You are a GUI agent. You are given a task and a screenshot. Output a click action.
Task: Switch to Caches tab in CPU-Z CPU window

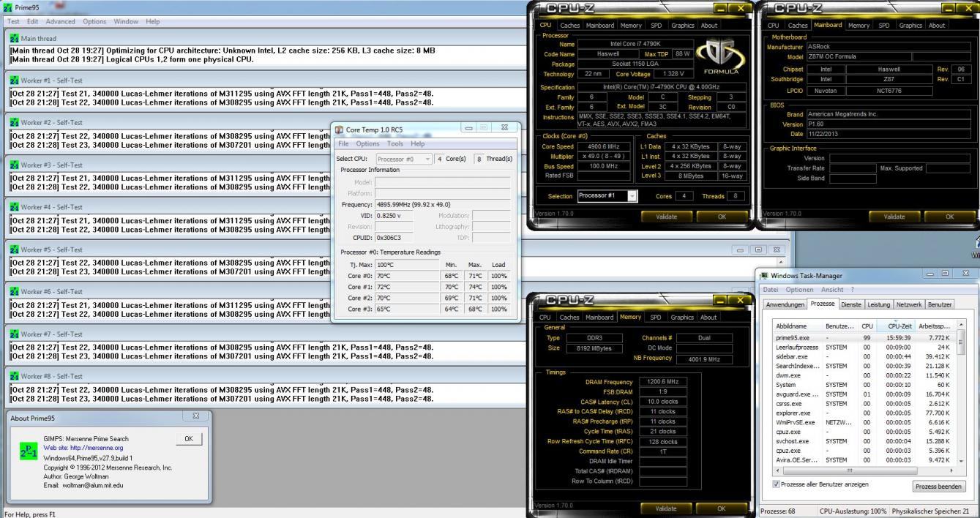point(570,25)
